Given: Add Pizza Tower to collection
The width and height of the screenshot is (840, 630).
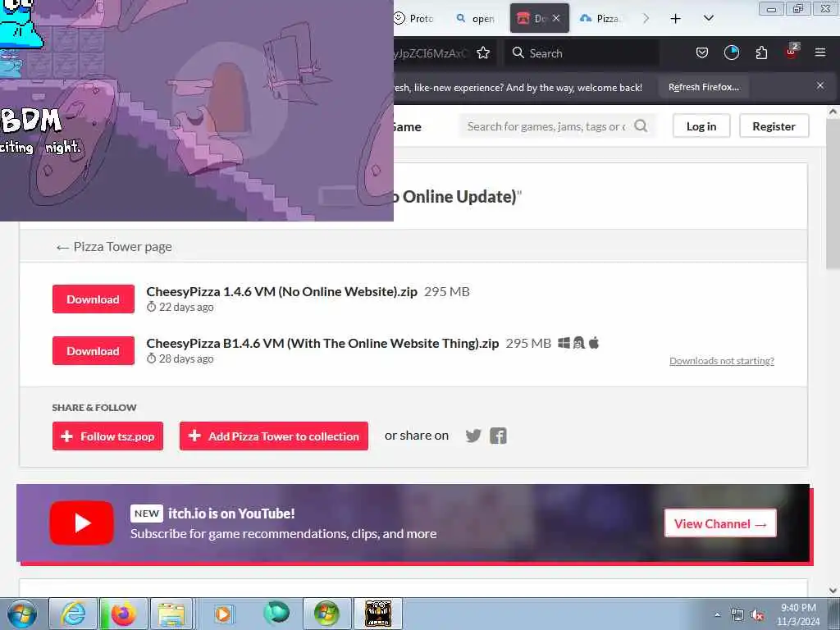Looking at the screenshot, I should pyautogui.click(x=274, y=436).
